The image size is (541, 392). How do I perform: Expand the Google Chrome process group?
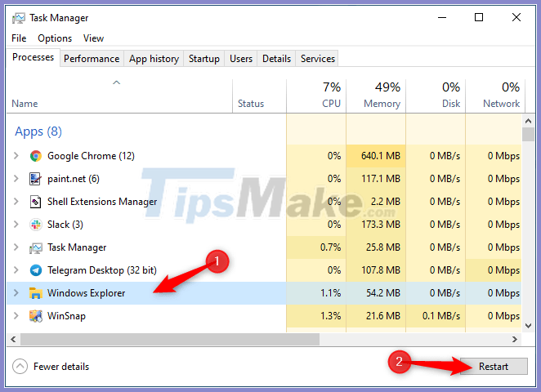click(16, 156)
